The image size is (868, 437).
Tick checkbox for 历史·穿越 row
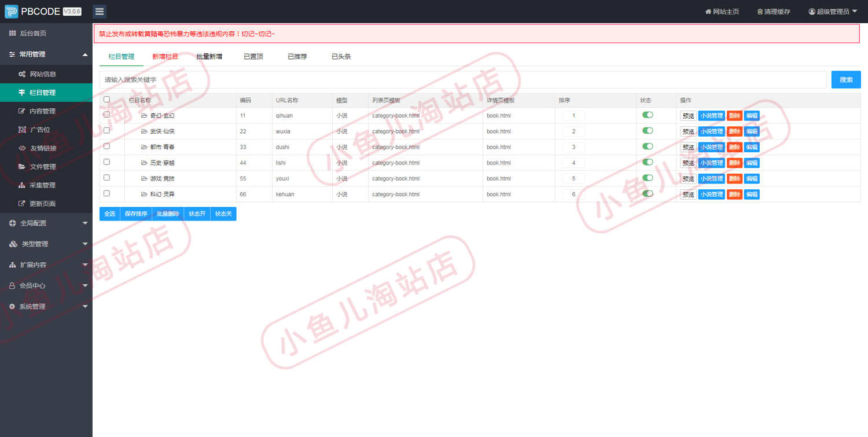[106, 161]
